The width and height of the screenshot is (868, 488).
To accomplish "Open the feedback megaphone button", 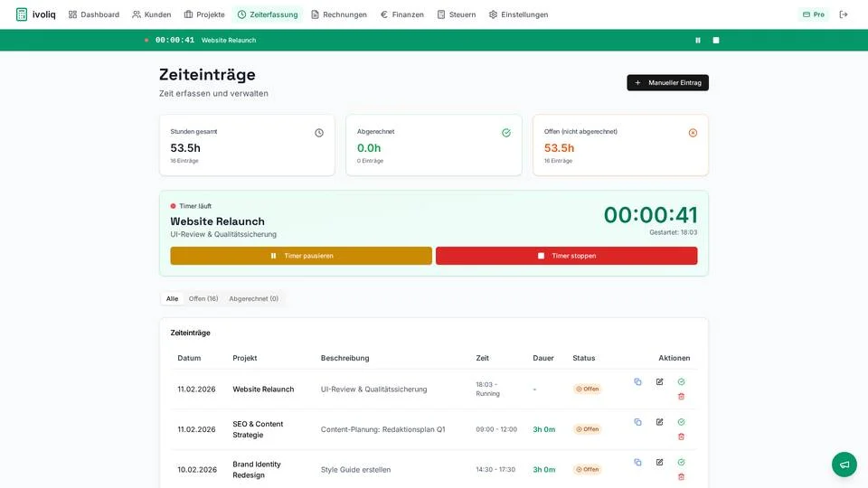I will 844,465.
